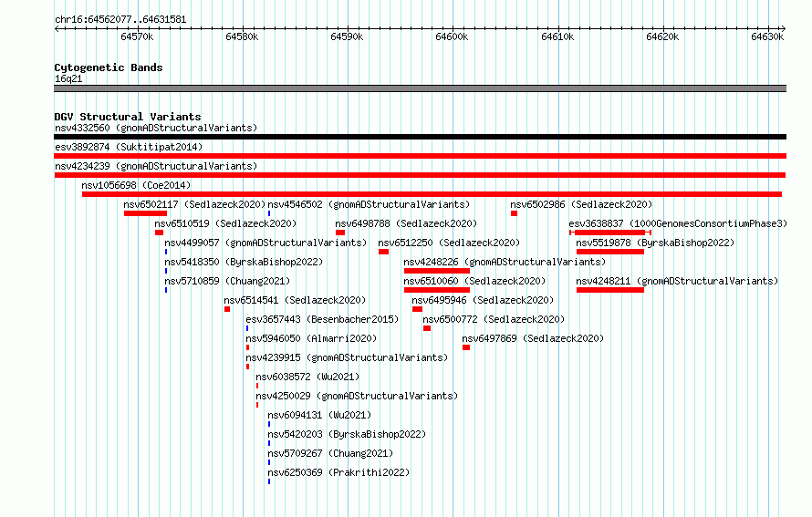The image size is (812, 517).
Task: Open nsv6510519 (Sedlazeck2020) label
Action: coord(225,223)
